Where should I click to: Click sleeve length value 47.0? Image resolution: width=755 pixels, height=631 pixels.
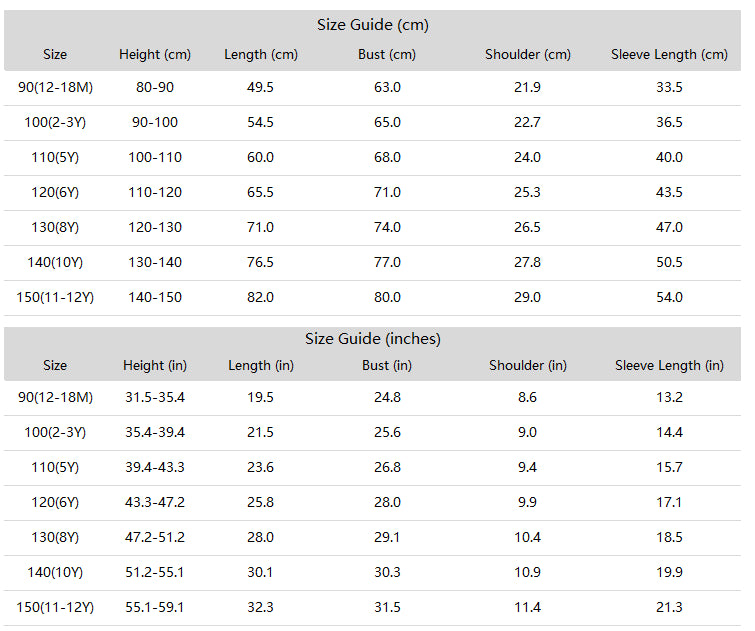pos(669,227)
